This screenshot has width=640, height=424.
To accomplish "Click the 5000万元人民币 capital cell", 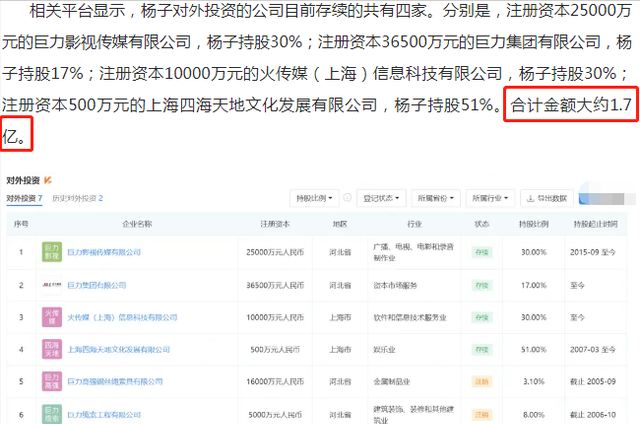I will pos(275,415).
